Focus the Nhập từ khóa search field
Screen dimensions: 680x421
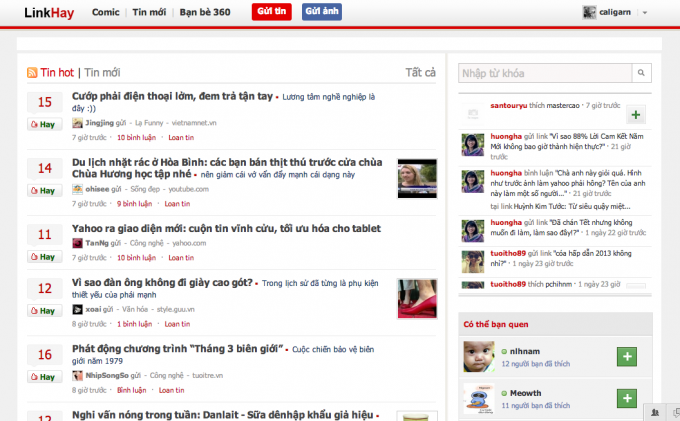point(545,73)
